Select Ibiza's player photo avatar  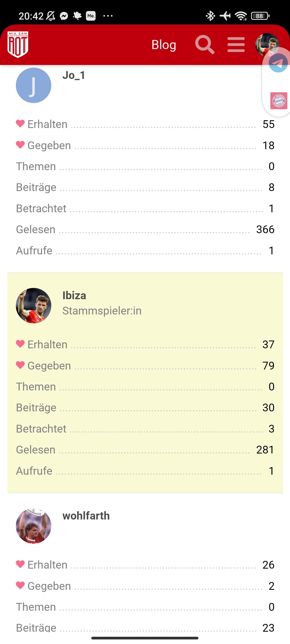tap(34, 306)
